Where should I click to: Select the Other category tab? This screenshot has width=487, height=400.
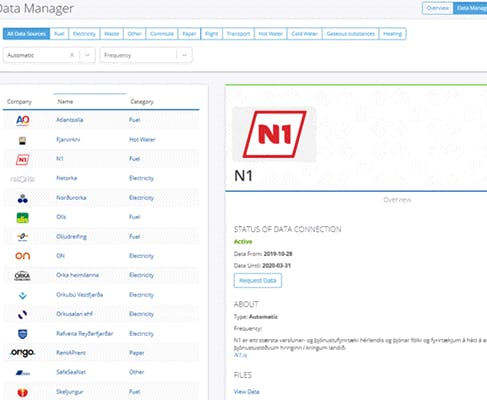click(x=134, y=34)
